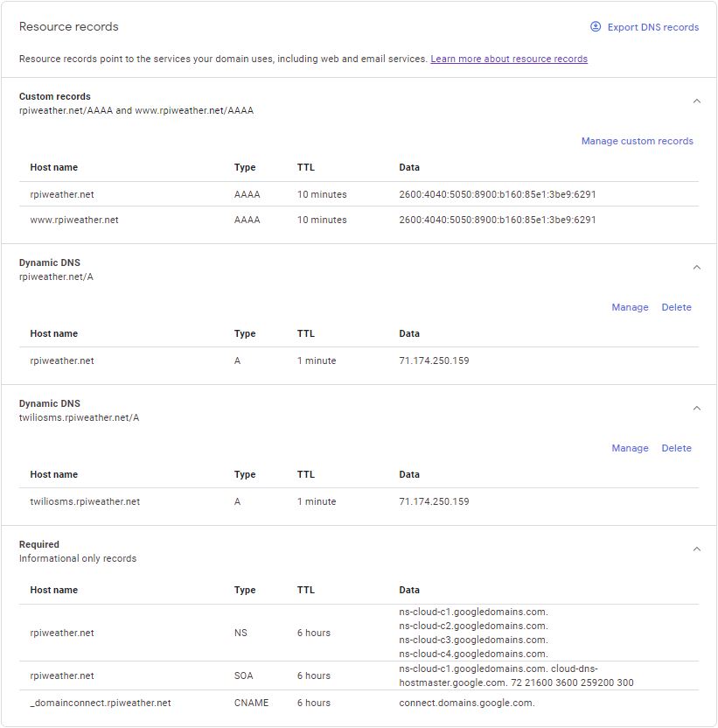Click the Resource records heading
The width and height of the screenshot is (718, 728).
68,26
